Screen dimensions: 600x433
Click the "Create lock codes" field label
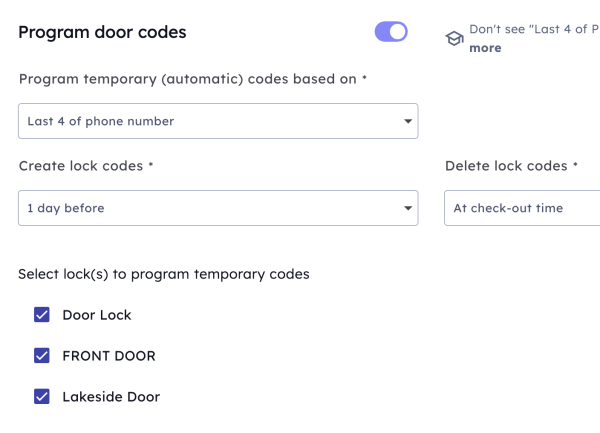tap(81, 166)
